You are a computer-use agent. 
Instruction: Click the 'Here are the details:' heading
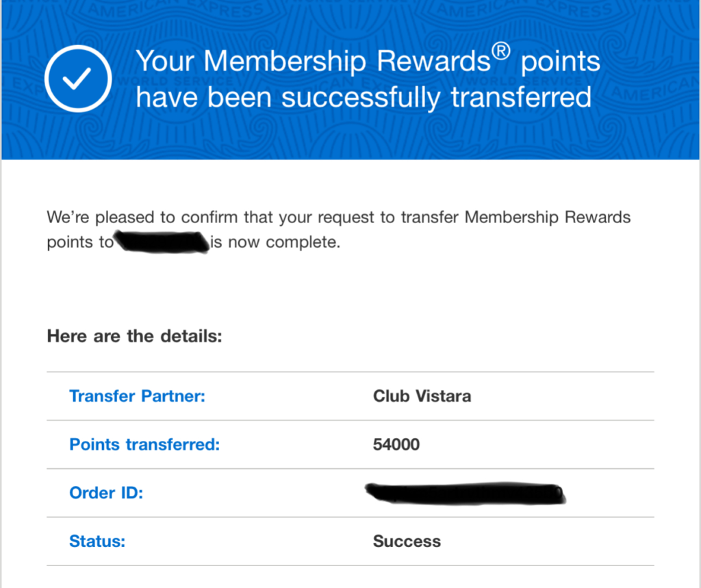135,336
